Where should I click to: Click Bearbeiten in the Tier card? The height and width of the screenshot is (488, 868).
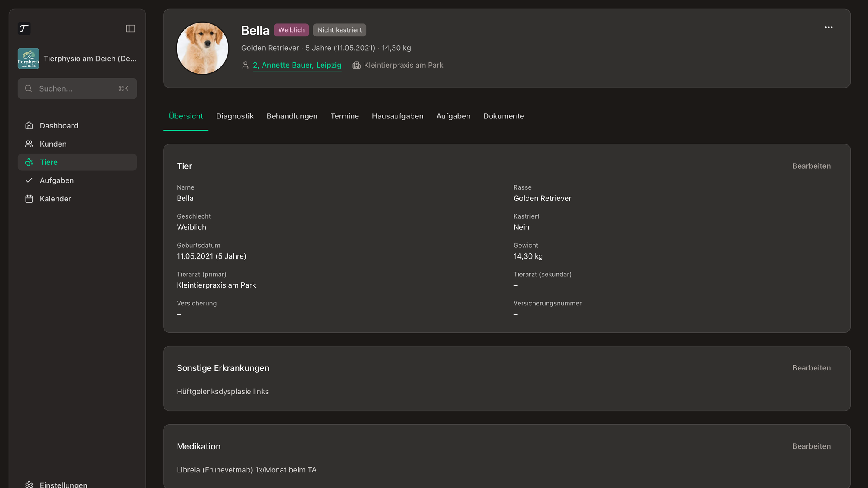812,166
